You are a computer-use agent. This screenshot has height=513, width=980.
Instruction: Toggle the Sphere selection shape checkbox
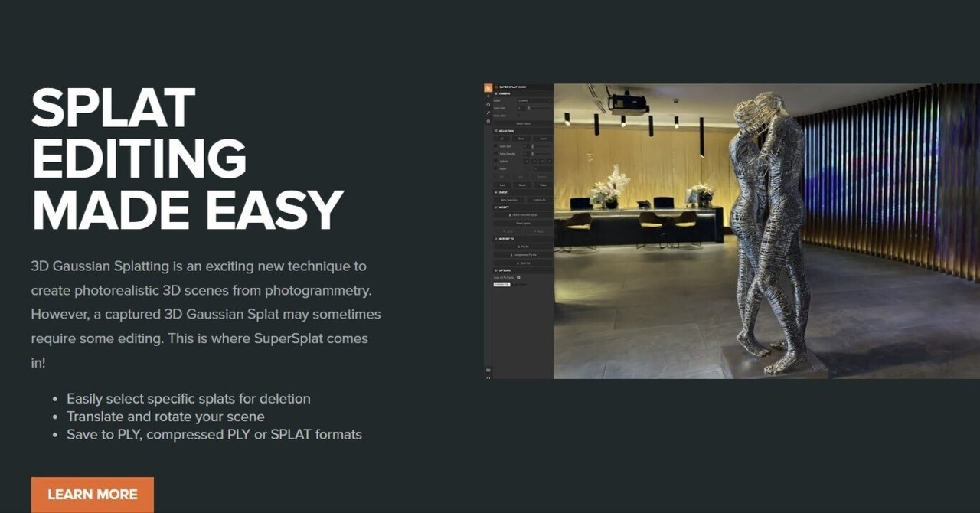[495, 161]
